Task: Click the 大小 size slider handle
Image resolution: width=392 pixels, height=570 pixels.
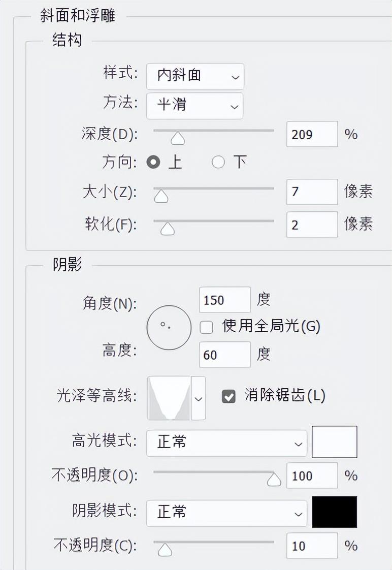Action: click(161, 196)
